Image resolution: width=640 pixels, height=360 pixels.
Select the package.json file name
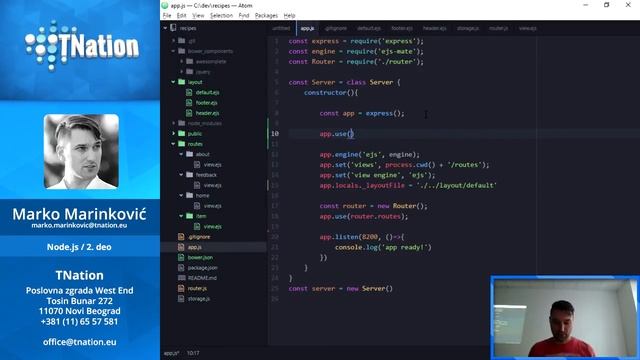click(202, 268)
